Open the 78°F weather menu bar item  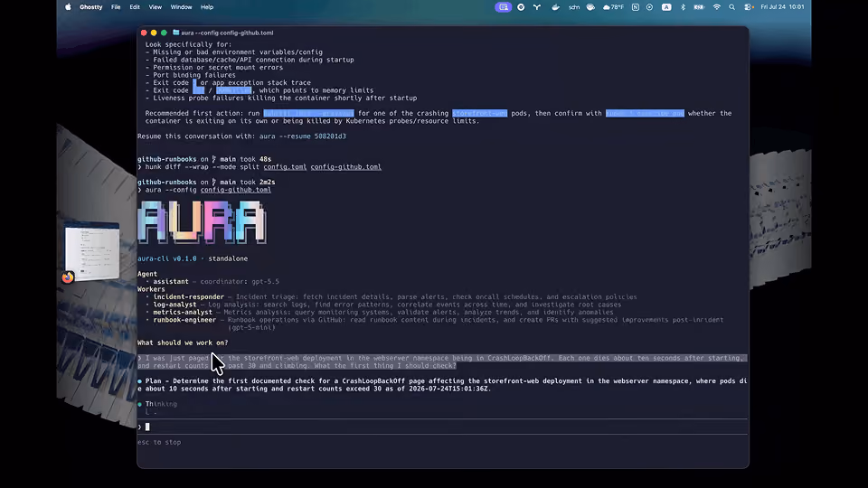pyautogui.click(x=613, y=7)
